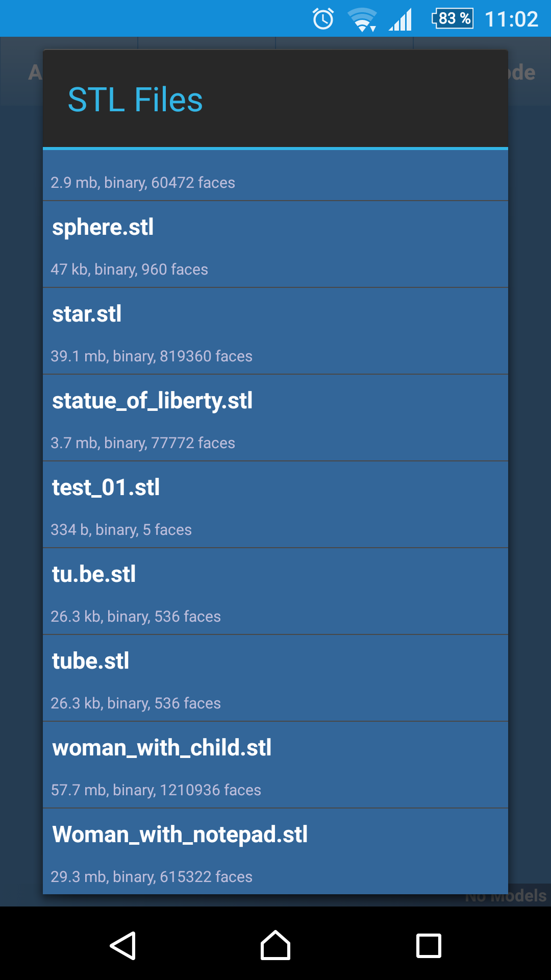The height and width of the screenshot is (980, 551).
Task: Tap the 11:02 clock in the status bar
Action: [x=513, y=19]
